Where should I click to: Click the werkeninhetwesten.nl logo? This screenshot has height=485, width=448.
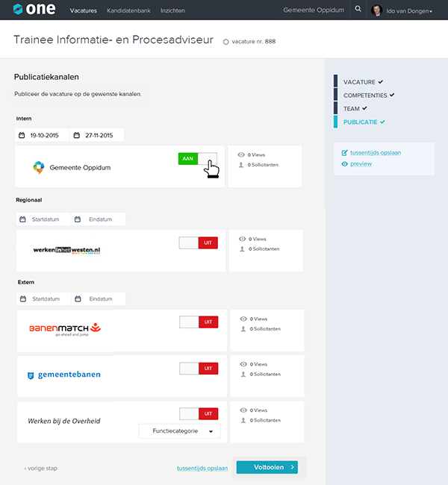pos(66,250)
